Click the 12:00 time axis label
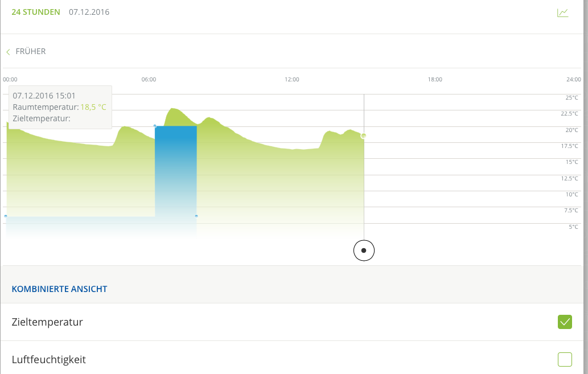The image size is (588, 374). coord(292,80)
